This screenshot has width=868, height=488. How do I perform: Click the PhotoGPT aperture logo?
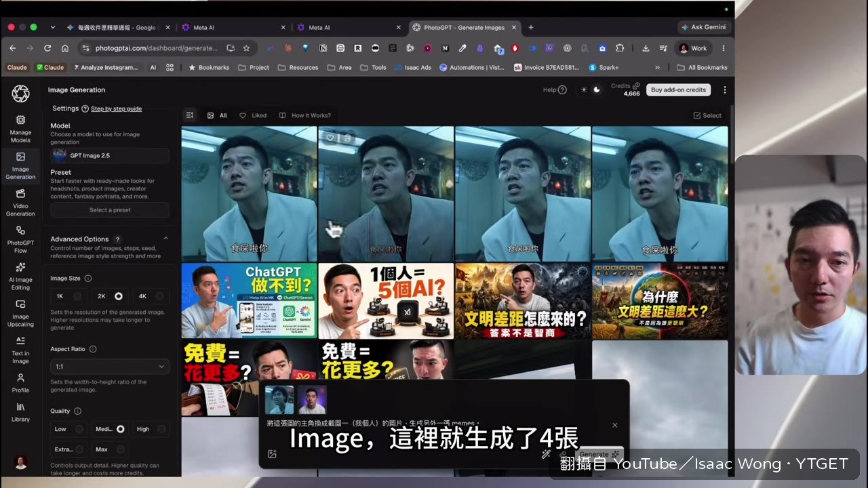(20, 94)
